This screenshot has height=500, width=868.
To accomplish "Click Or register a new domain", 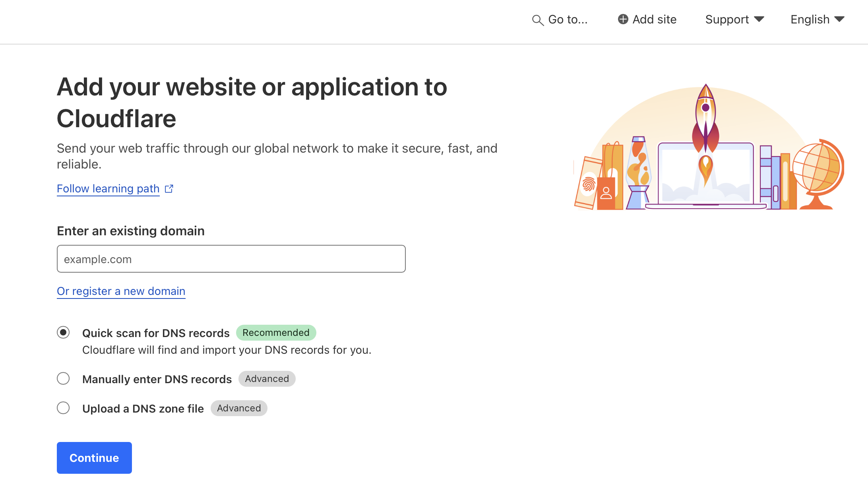I will [121, 291].
